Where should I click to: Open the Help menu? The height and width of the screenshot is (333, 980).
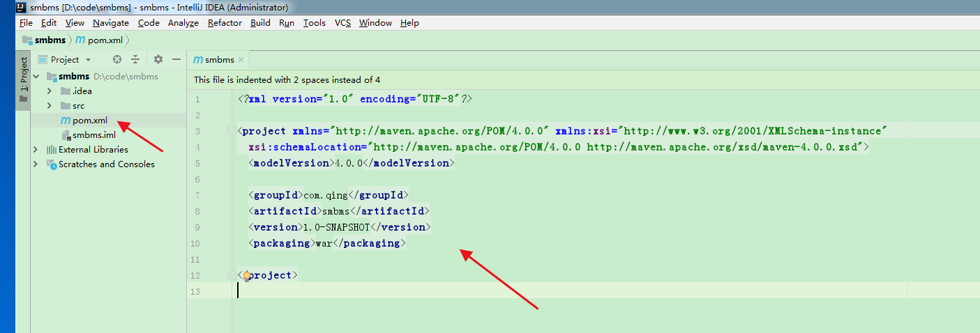pos(409,23)
